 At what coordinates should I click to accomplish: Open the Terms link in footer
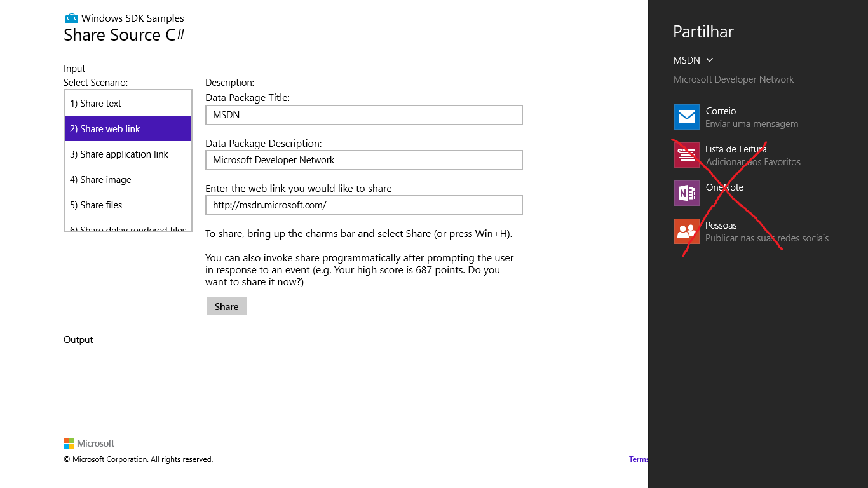click(639, 459)
